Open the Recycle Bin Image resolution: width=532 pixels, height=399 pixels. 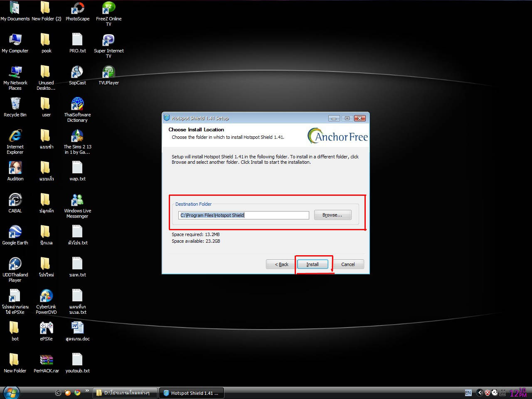point(15,107)
